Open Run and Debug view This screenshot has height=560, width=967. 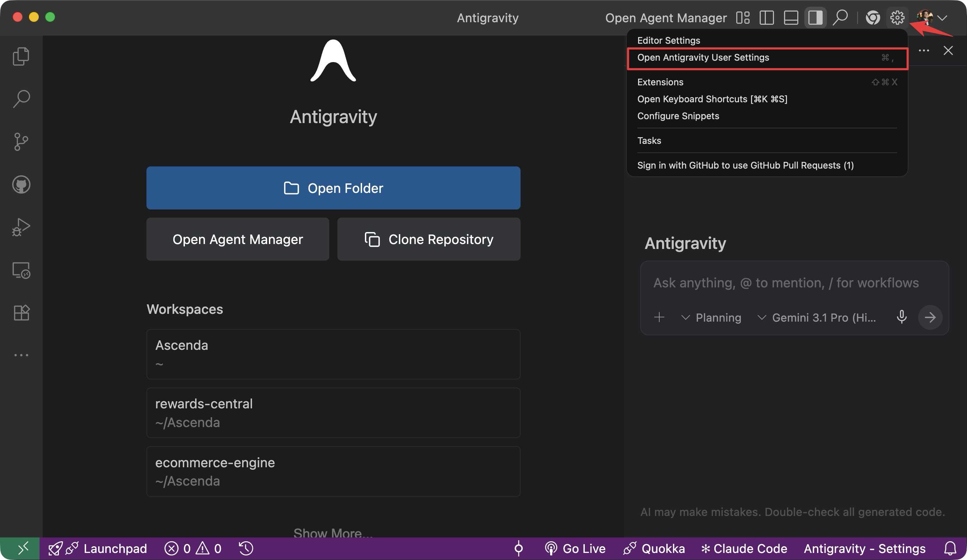[21, 227]
